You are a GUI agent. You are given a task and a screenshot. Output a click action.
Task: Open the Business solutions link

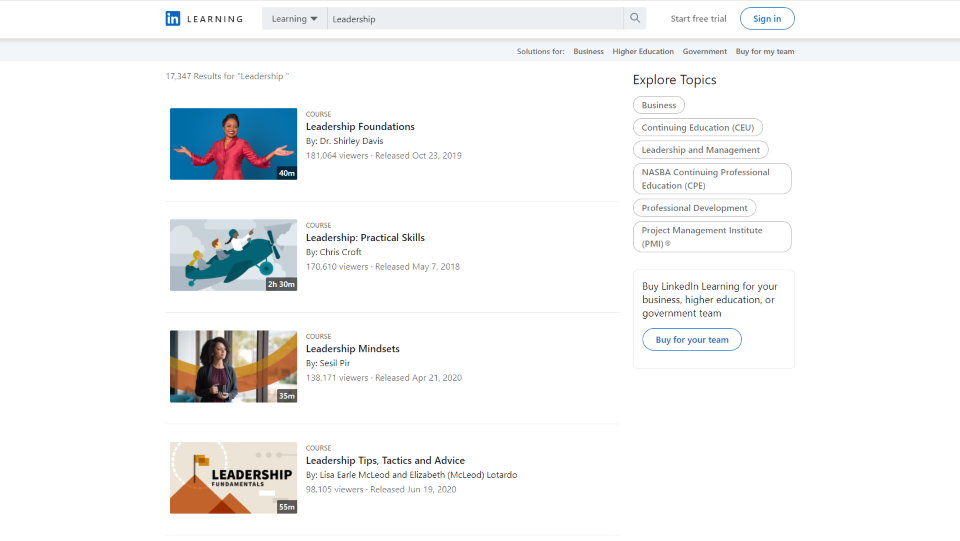pyautogui.click(x=588, y=51)
